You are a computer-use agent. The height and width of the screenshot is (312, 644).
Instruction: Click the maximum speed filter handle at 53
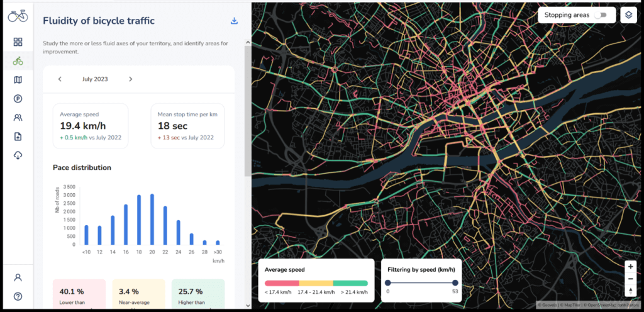(x=455, y=283)
